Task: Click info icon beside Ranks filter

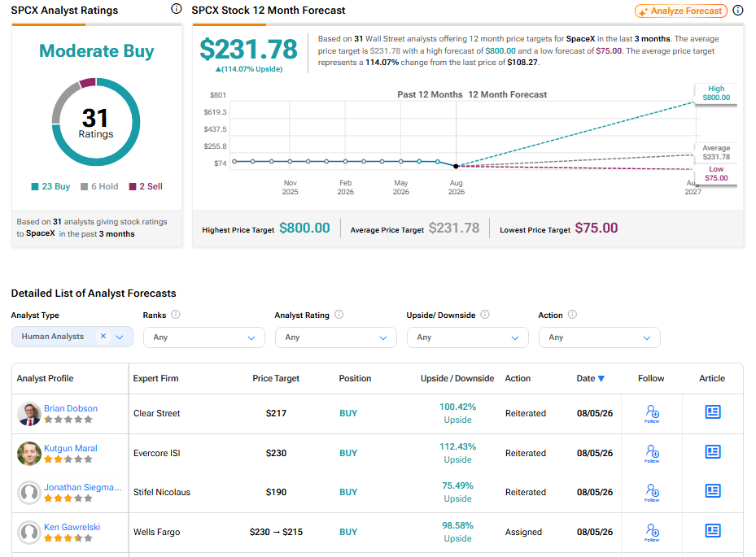Action: (176, 315)
